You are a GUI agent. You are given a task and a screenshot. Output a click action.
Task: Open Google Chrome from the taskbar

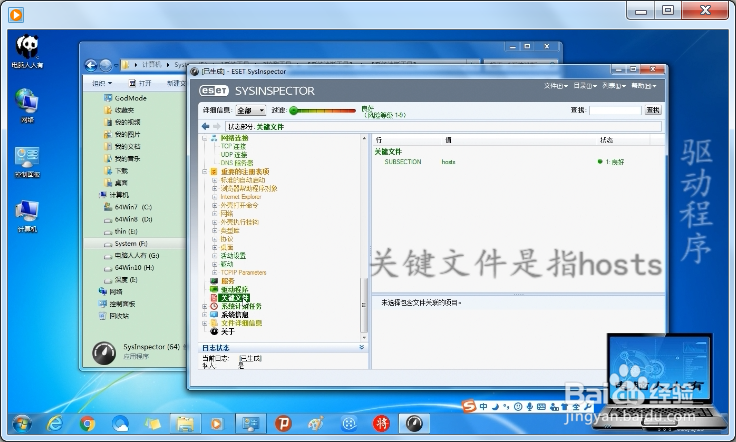(x=87, y=424)
